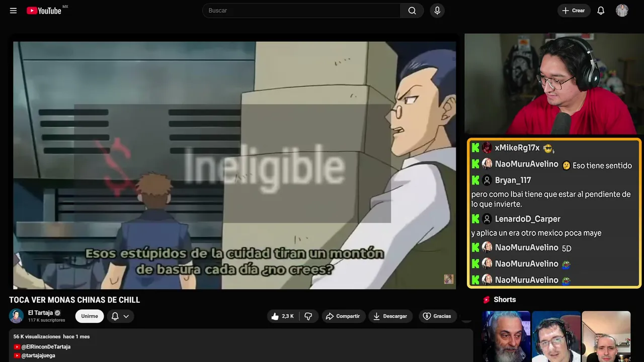Go to the YouTube home logo

click(x=44, y=11)
